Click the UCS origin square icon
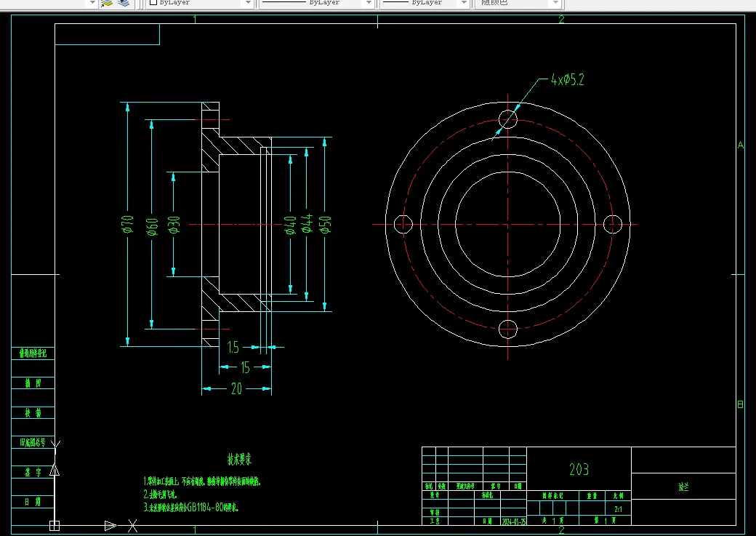This screenshot has width=756, height=536. tap(55, 525)
